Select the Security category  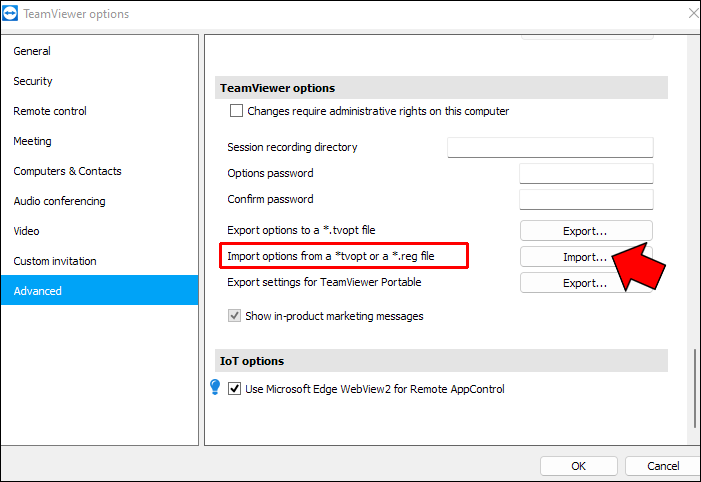[33, 81]
